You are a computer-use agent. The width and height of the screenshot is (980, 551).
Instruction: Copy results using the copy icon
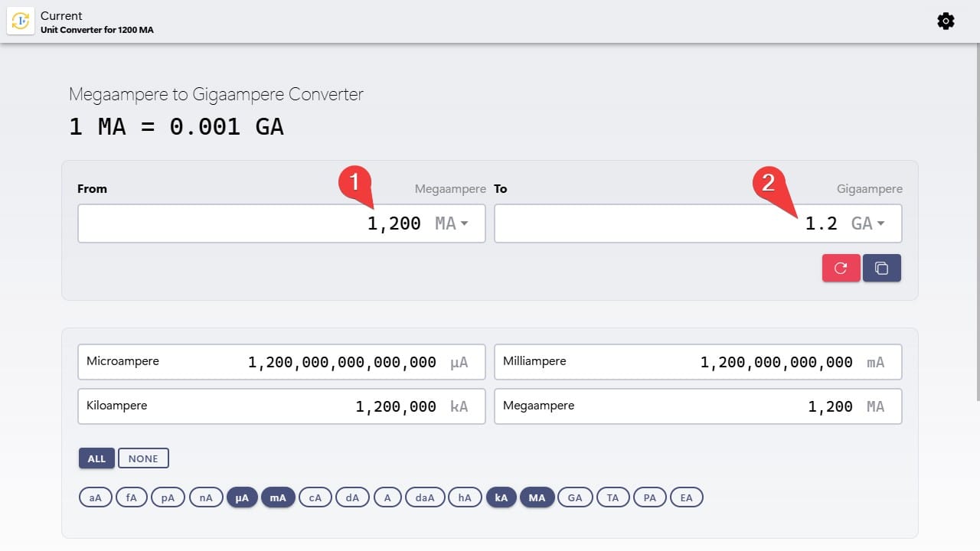pos(882,268)
